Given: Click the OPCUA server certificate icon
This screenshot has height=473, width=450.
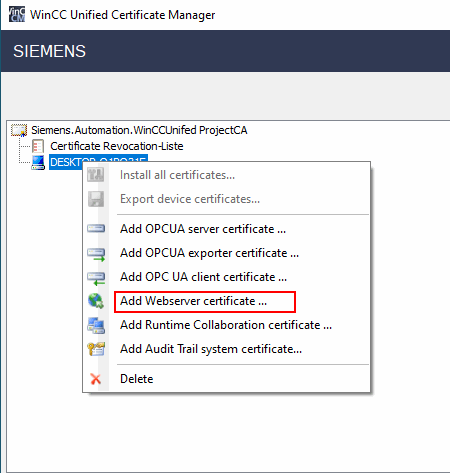Looking at the screenshot, I should click(x=96, y=229).
